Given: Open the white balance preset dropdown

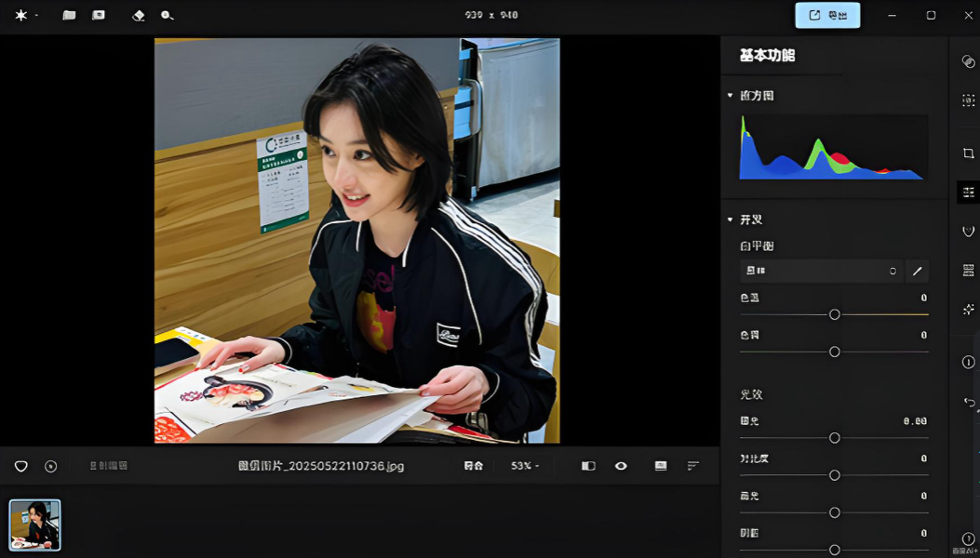Looking at the screenshot, I should [820, 271].
